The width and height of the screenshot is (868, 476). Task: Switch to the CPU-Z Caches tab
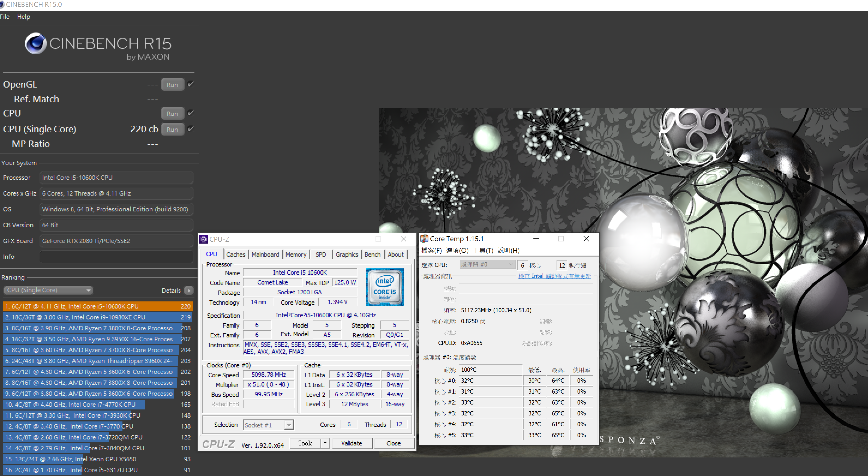tap(236, 255)
